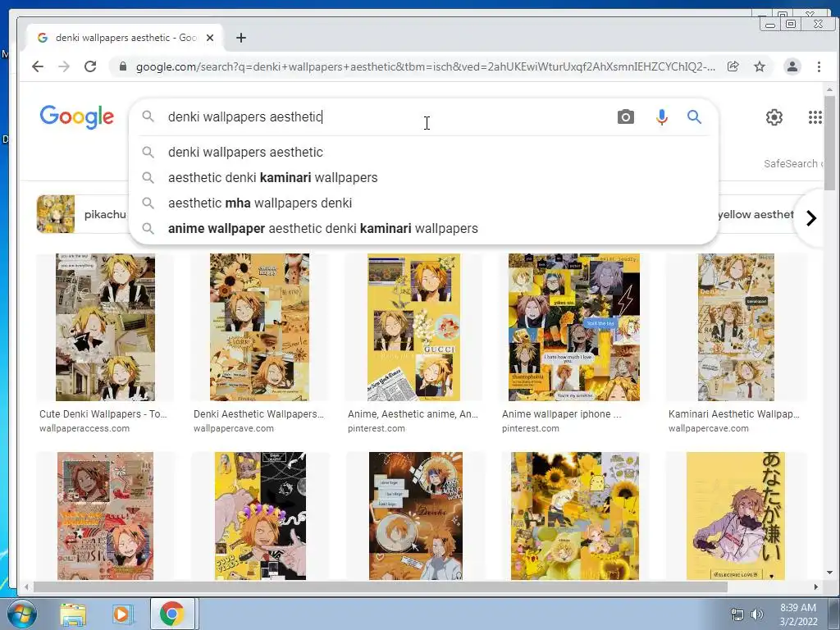Open Cute Denki Wallpapers image
This screenshot has width=840, height=630.
(105, 327)
